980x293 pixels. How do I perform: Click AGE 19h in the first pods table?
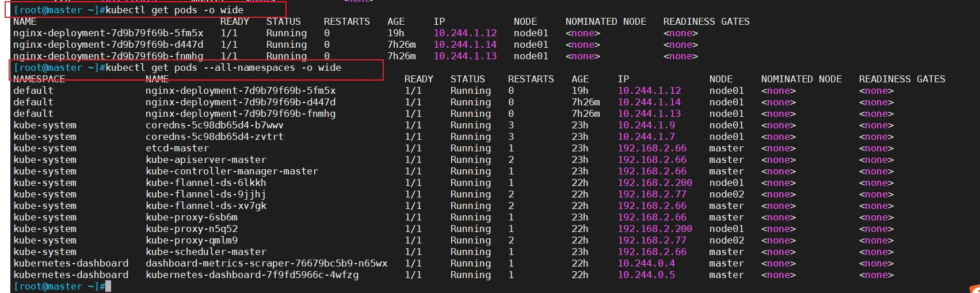point(396,33)
